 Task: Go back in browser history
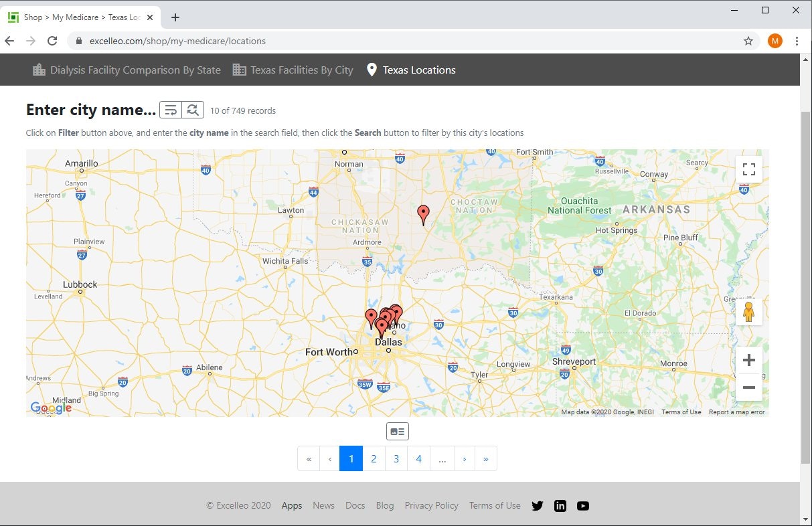[9, 41]
